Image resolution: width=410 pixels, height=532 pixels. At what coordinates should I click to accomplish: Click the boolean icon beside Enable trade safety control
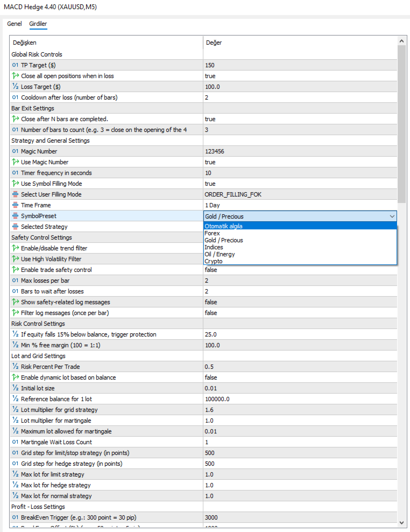(15, 270)
